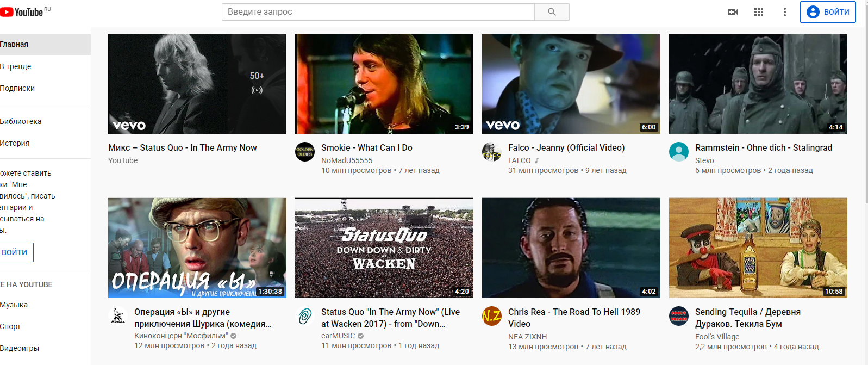Click the blue ВОЙТИ sign-in button at top
This screenshot has height=365, width=868.
pyautogui.click(x=828, y=12)
